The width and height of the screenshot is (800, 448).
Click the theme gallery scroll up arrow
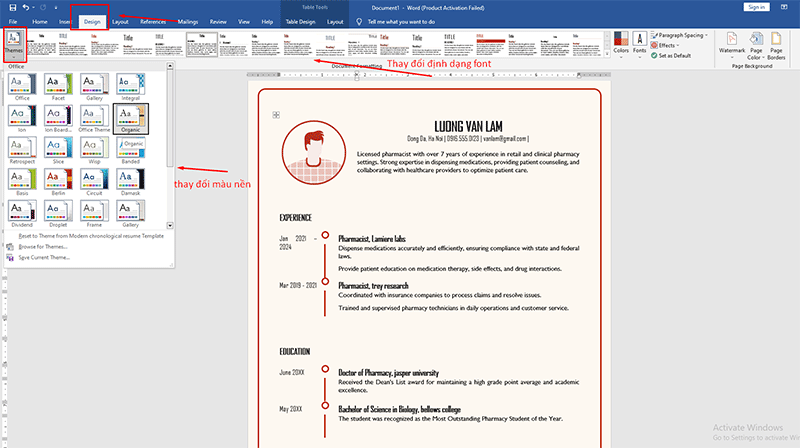tap(170, 66)
